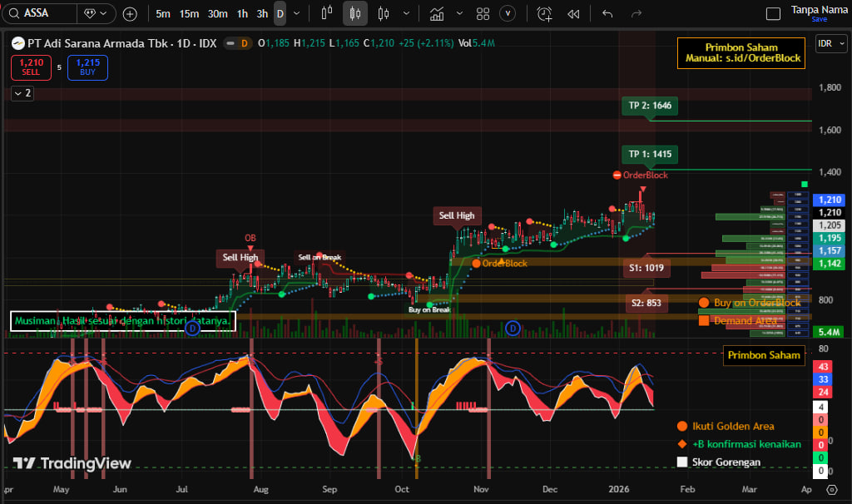Open Indicator Templates grid icon
The width and height of the screenshot is (852, 504).
tap(483, 13)
